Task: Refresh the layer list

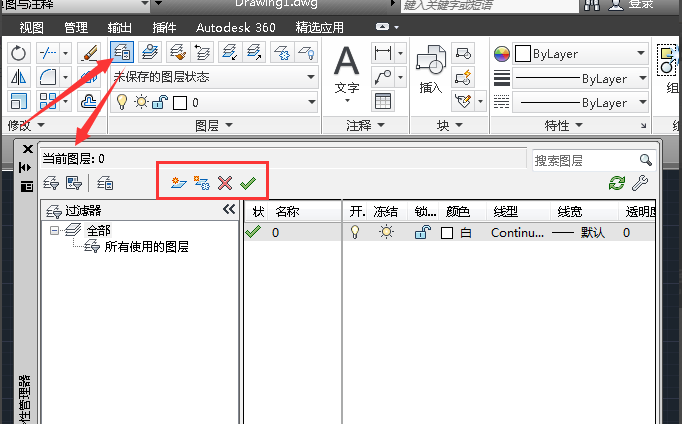Action: [617, 183]
